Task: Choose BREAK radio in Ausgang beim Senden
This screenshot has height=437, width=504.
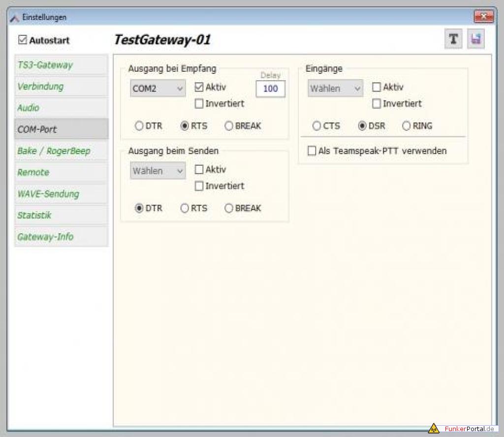Action: 229,208
